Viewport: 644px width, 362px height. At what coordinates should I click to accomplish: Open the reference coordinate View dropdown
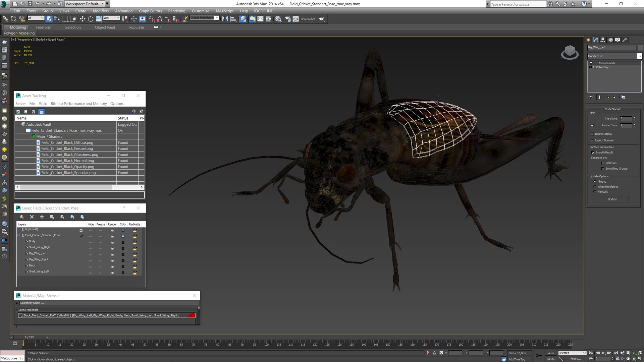click(x=111, y=18)
